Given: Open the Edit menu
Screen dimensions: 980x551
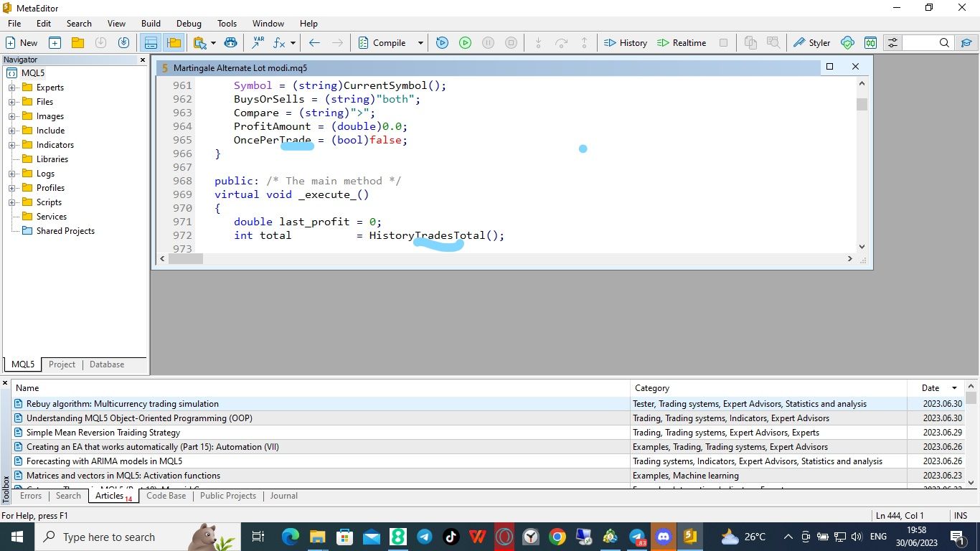Looking at the screenshot, I should coord(44,24).
